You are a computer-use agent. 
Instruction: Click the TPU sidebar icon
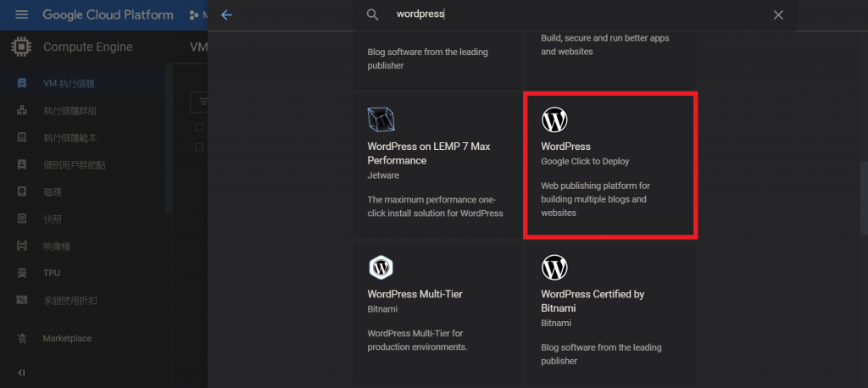click(22, 273)
